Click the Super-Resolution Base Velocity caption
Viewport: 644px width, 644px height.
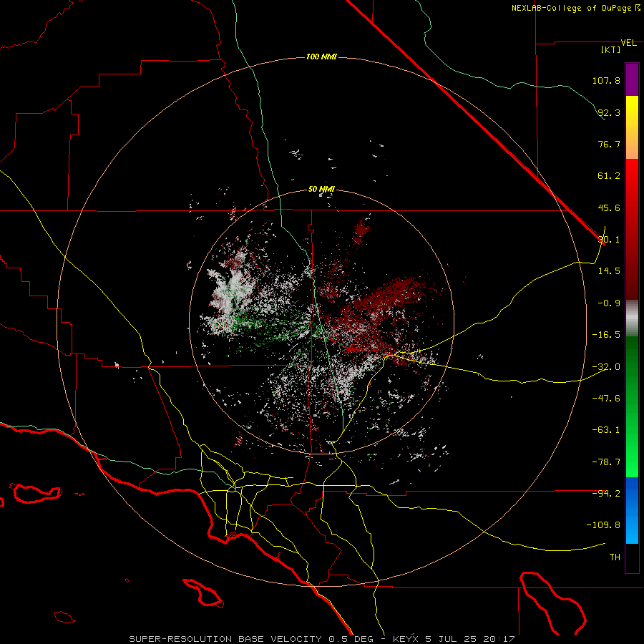(322, 639)
